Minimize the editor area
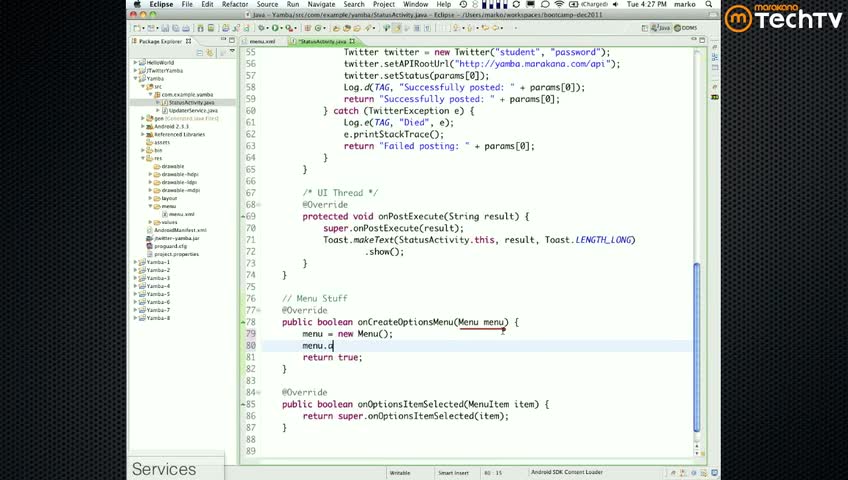 693,39
